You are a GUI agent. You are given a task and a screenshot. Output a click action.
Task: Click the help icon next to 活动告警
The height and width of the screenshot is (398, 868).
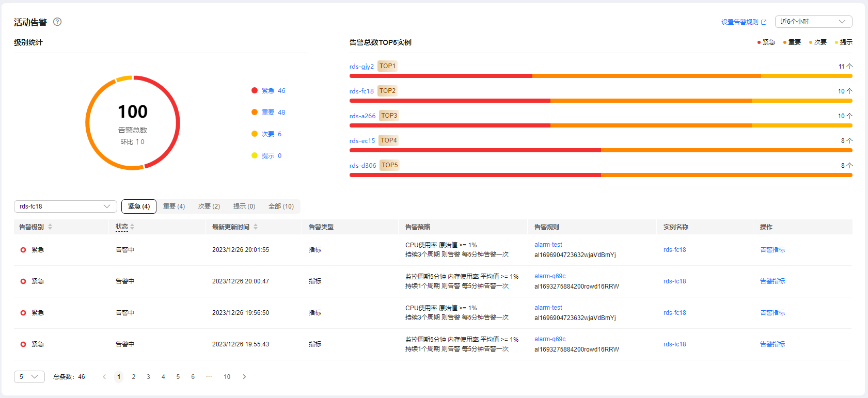[x=57, y=22]
